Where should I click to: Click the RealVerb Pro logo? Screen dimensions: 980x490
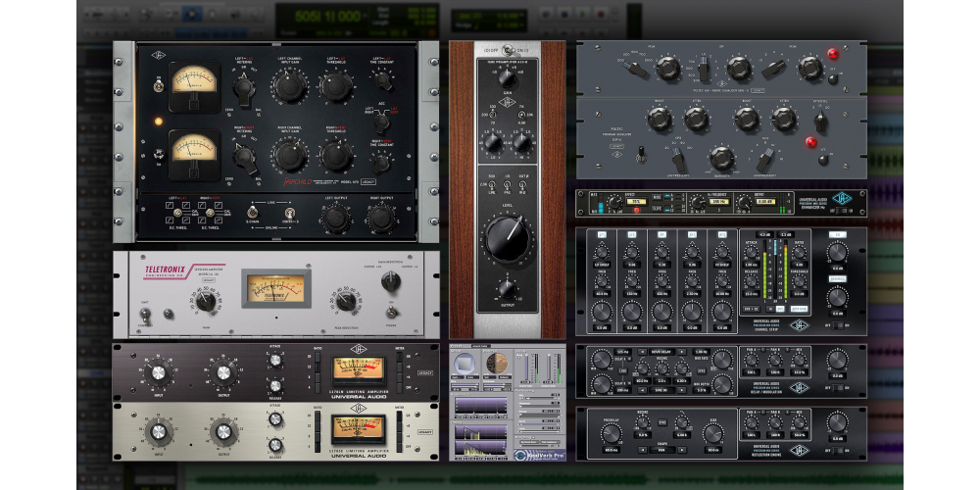click(x=540, y=456)
